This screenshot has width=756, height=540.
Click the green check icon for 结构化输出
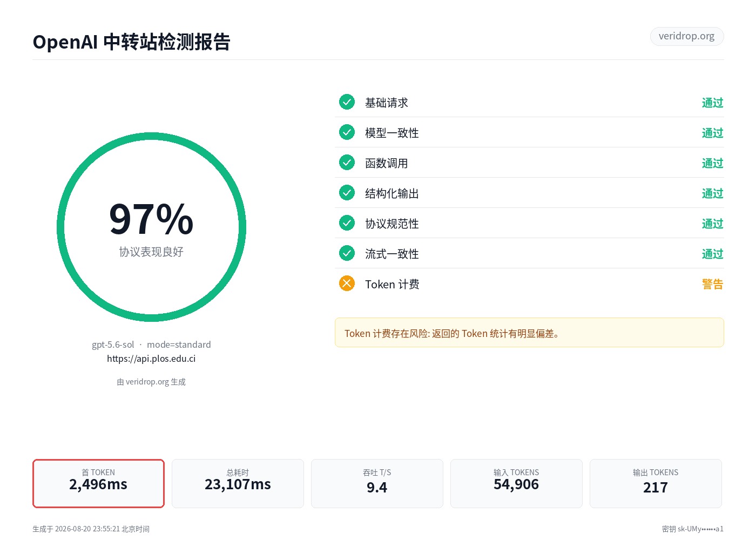(347, 193)
